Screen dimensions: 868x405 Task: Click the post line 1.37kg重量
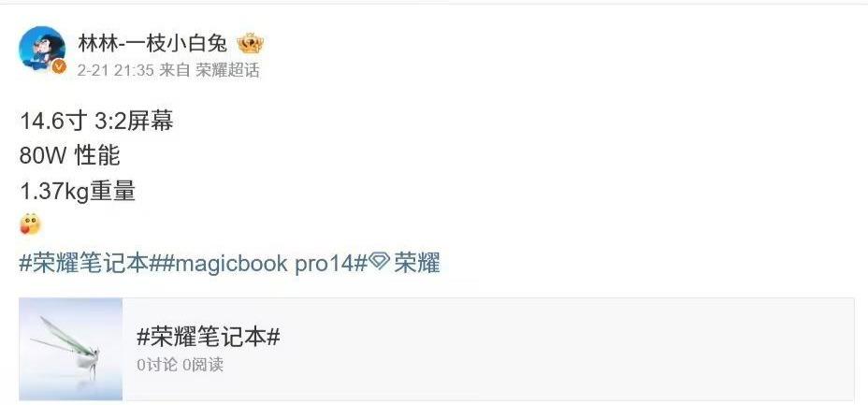78,192
